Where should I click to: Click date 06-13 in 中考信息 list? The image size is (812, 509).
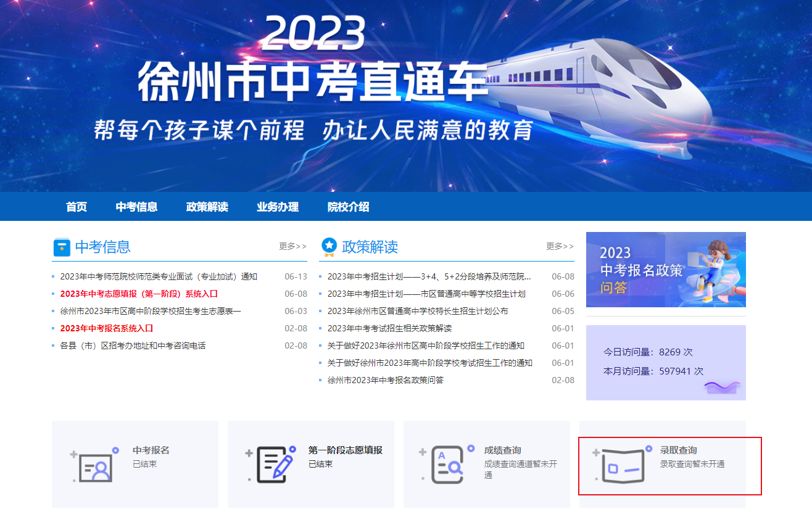[296, 276]
